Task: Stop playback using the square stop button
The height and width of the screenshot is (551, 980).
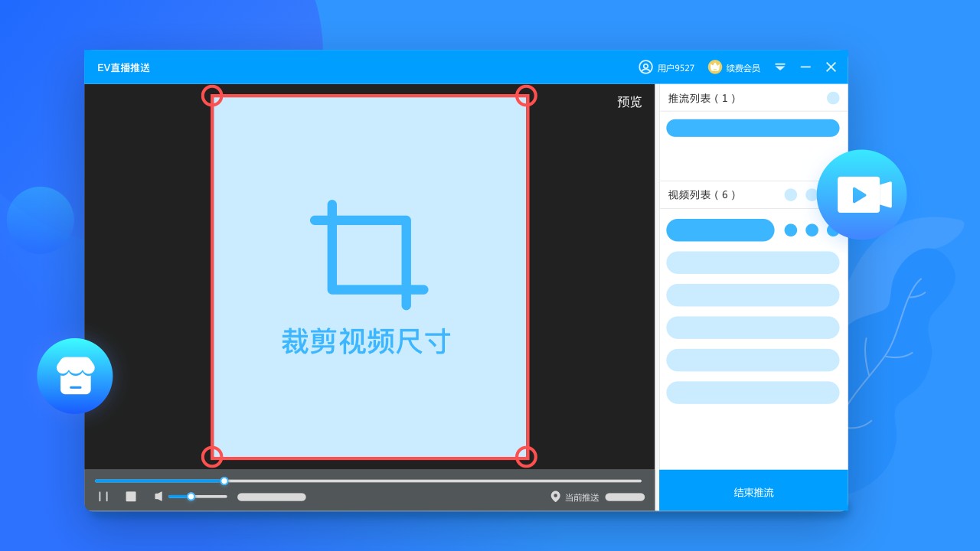Action: click(131, 497)
